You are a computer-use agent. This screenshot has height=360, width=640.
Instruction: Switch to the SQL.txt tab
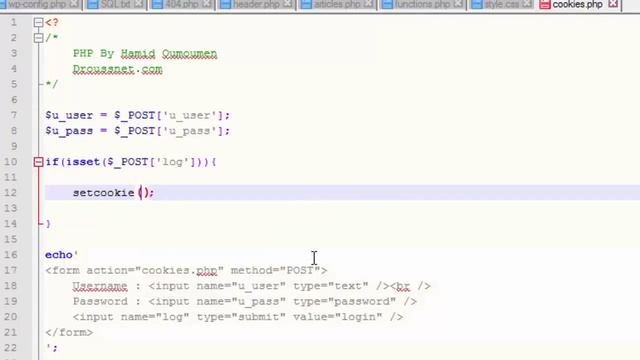click(116, 4)
